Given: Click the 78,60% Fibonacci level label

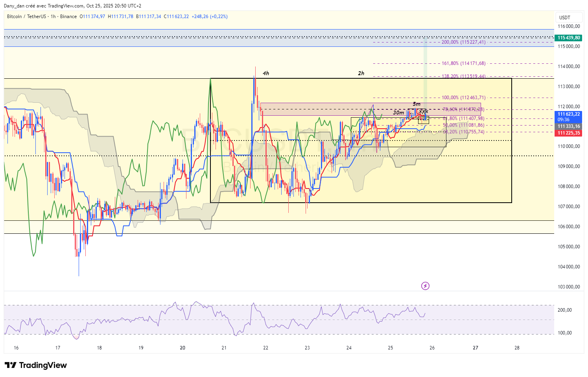Looking at the screenshot, I should coord(463,109).
